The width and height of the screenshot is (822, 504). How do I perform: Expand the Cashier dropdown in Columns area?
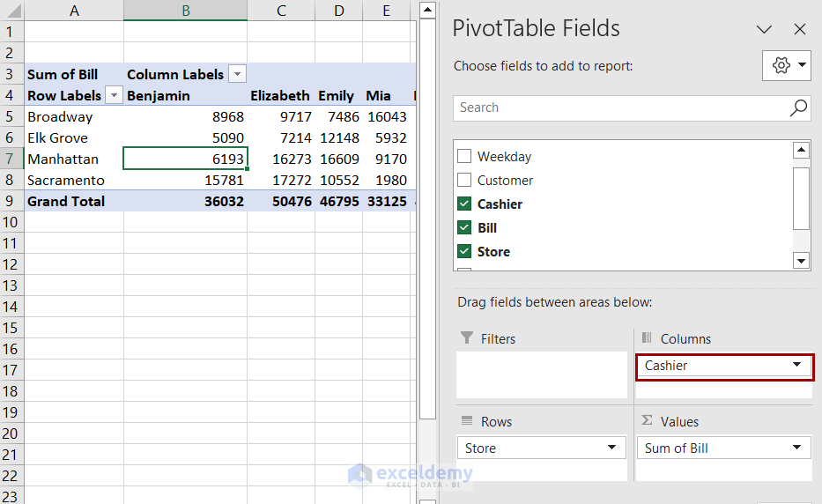coord(796,365)
